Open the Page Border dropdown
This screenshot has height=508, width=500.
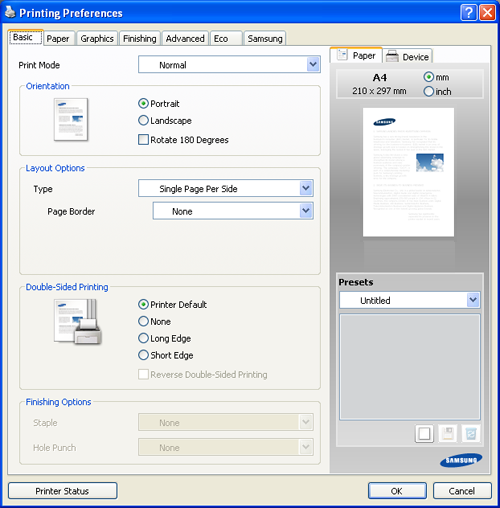(233, 211)
